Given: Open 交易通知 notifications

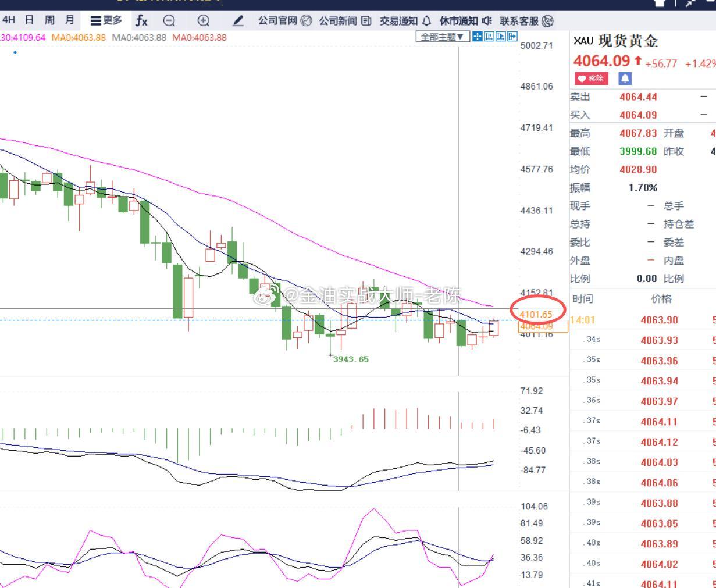Looking at the screenshot, I should pos(405,21).
